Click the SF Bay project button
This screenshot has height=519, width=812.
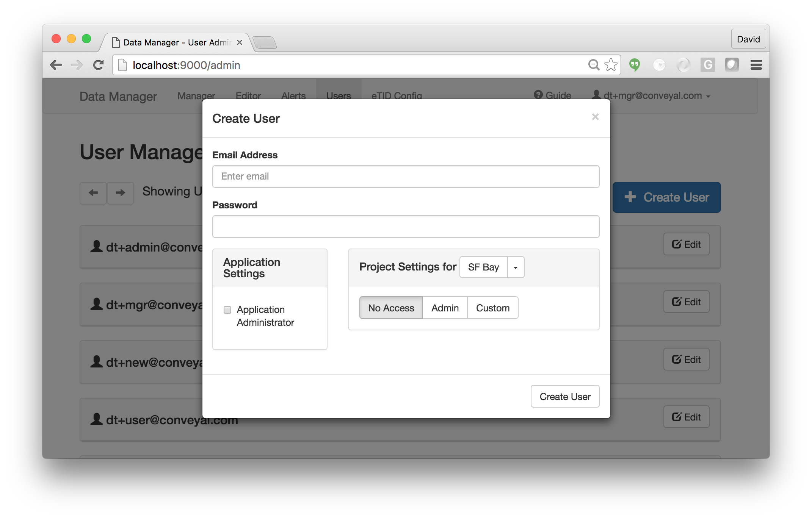click(484, 267)
